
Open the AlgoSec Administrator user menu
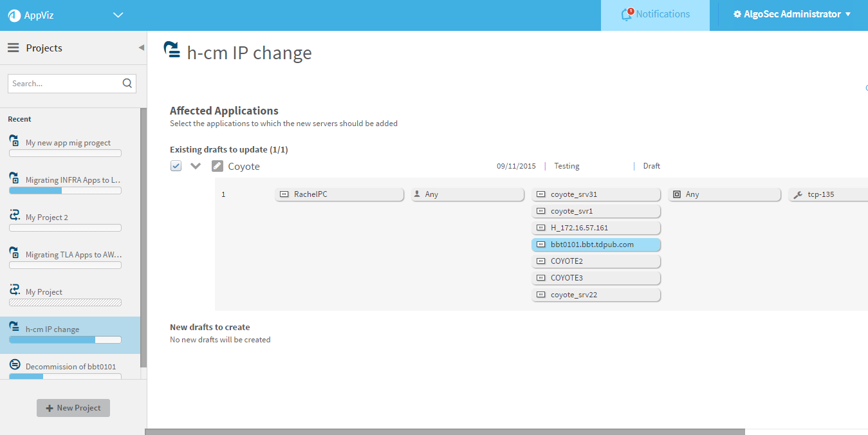point(791,14)
